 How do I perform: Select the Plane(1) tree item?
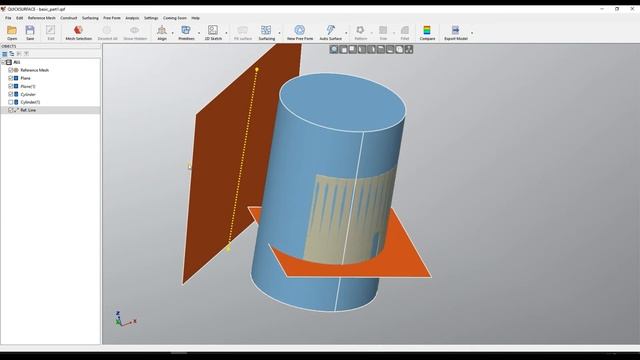point(28,86)
